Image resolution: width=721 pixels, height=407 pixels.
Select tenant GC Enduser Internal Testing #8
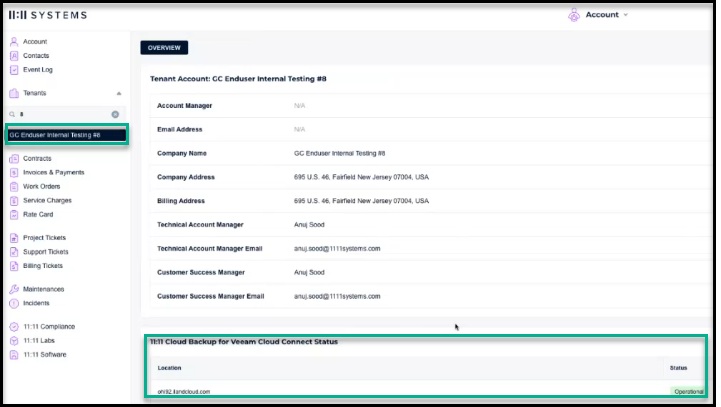(x=67, y=135)
